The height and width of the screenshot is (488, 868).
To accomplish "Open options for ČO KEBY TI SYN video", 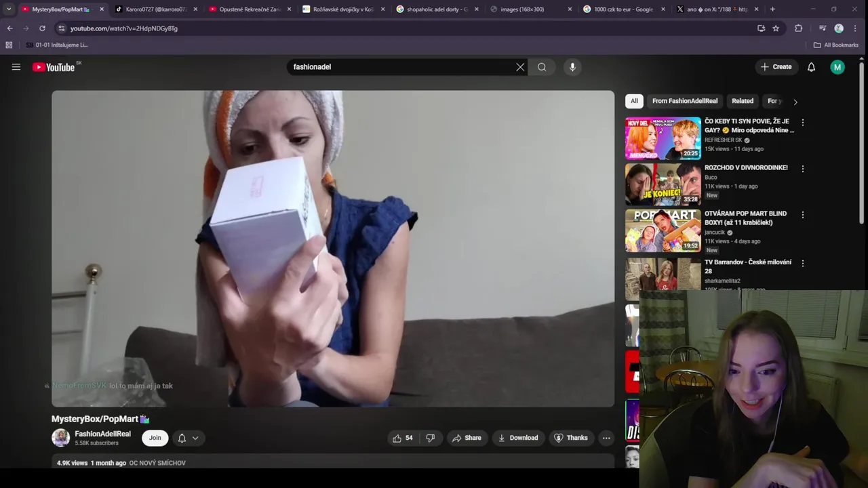I will 803,123.
